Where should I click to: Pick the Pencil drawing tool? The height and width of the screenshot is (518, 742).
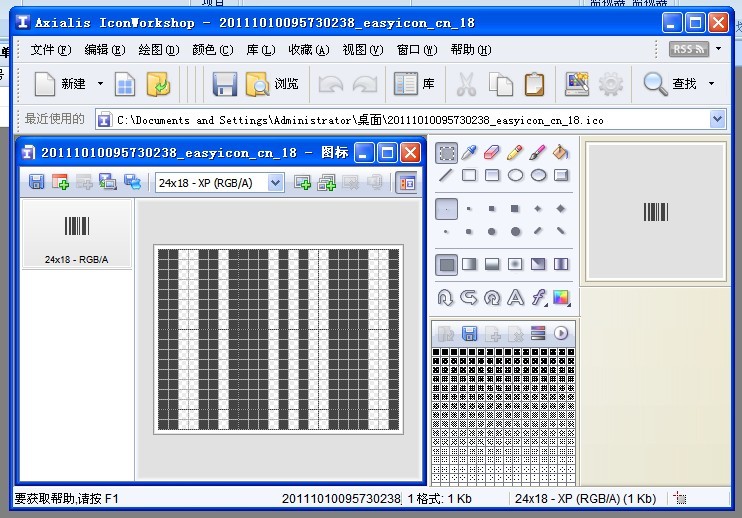pyautogui.click(x=515, y=153)
